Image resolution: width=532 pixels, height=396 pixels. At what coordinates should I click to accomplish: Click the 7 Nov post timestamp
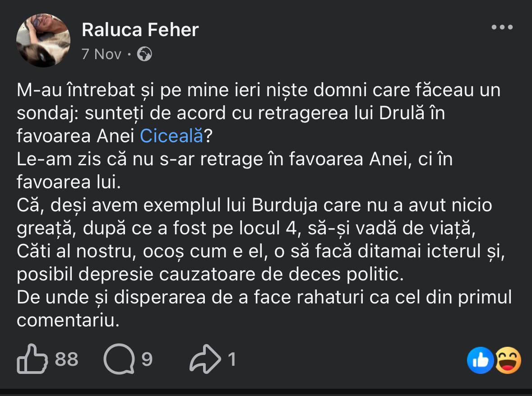click(x=102, y=54)
